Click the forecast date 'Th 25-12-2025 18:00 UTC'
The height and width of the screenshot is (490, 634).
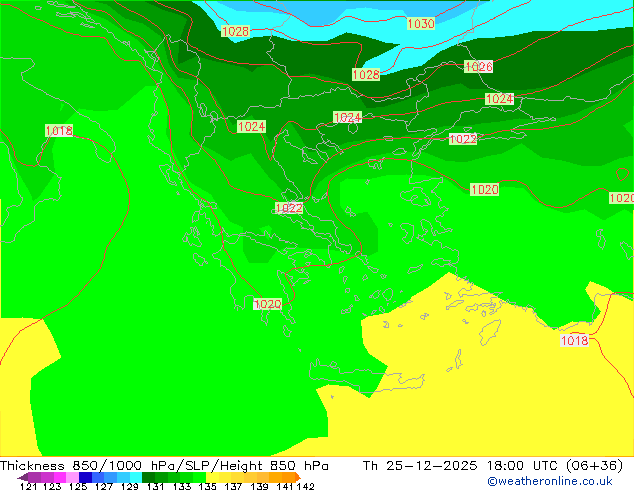[x=460, y=466]
